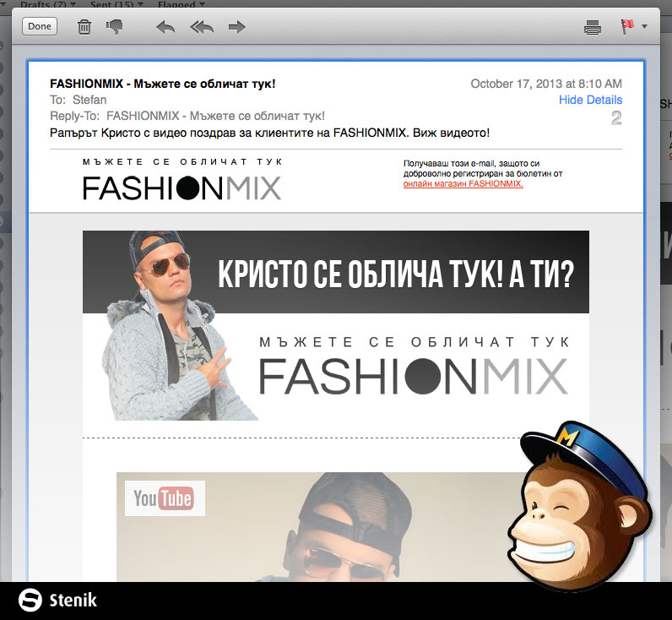This screenshot has height=620, width=672.
Task: Click the FASHIONMIX header logo
Action: [182, 179]
